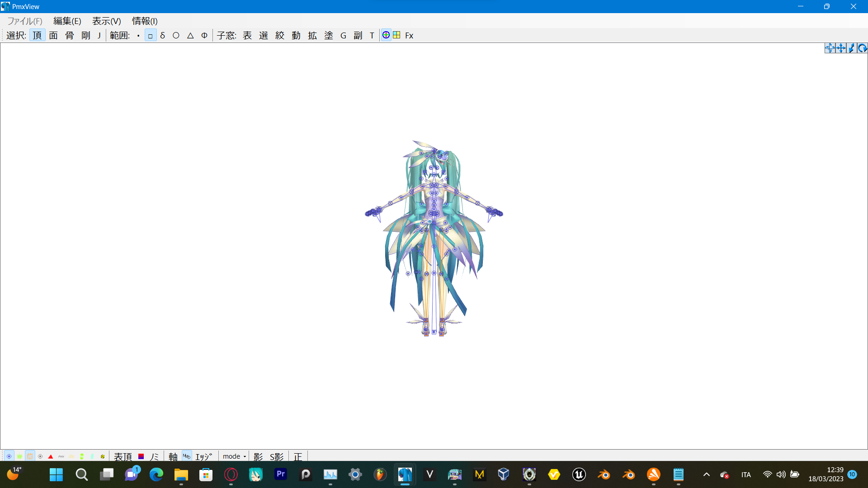Image resolution: width=868 pixels, height=488 pixels.
Task: Open the Fx effects button
Action: (409, 35)
